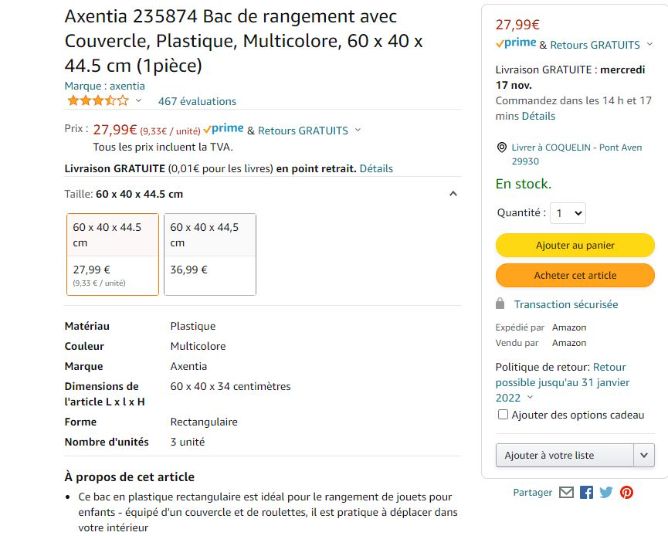
Task: Share the product on Pinterest
Action: pyautogui.click(x=626, y=493)
